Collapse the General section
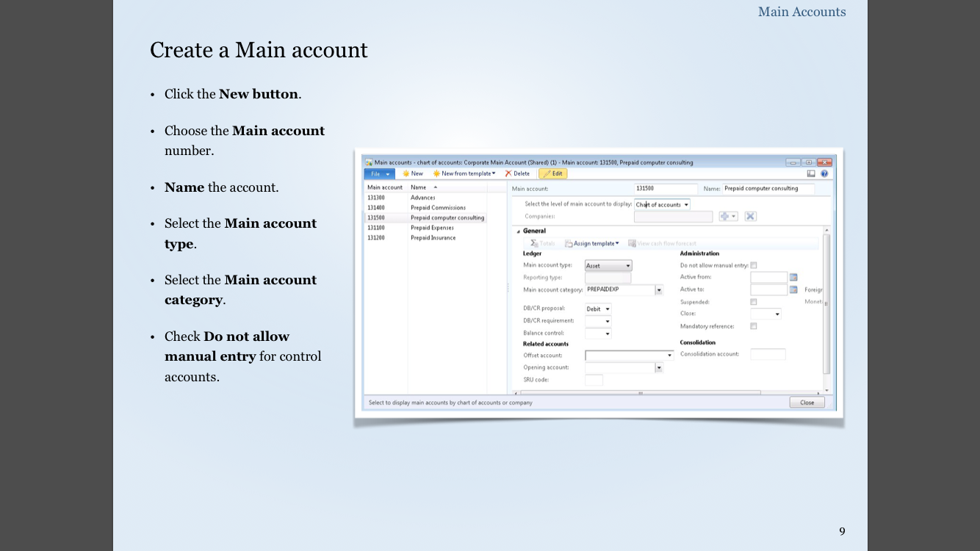 click(518, 231)
